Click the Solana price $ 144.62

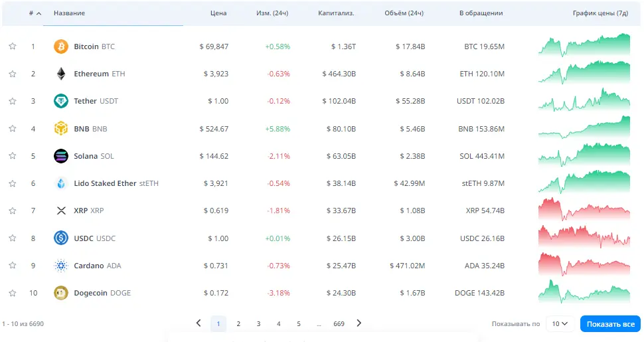click(214, 156)
